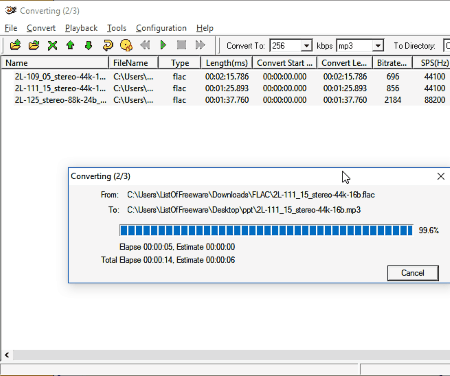Click the Convert Le... column header
The width and height of the screenshot is (450, 376).
(x=344, y=63)
